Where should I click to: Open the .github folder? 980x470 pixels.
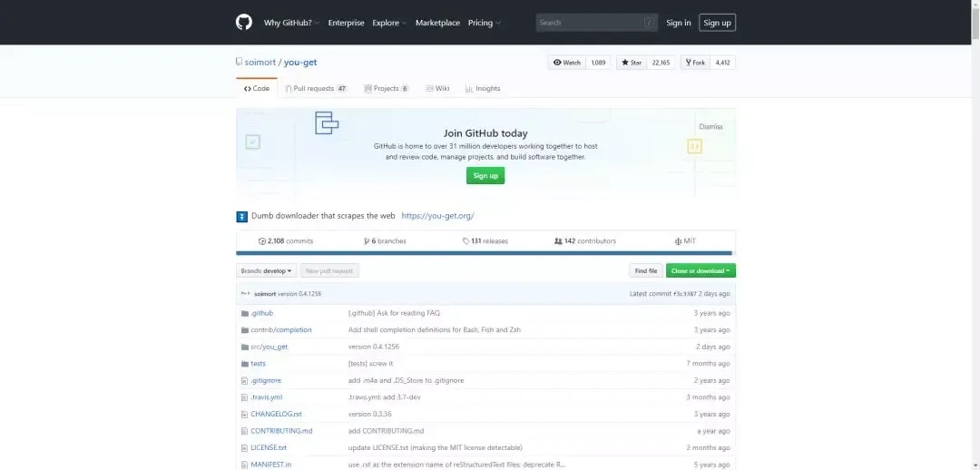[x=262, y=313]
